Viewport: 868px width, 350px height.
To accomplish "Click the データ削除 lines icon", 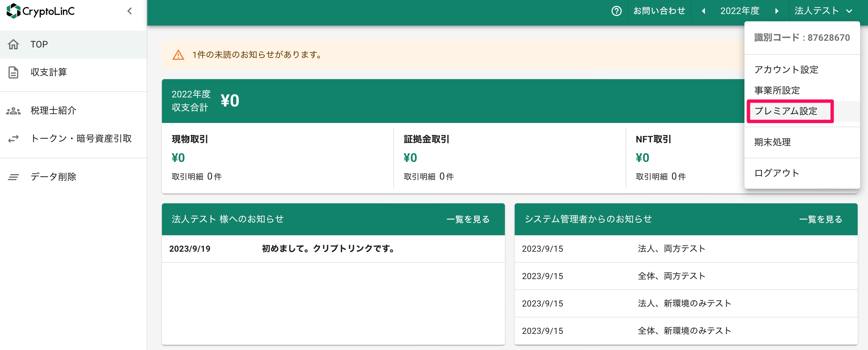I will [x=13, y=177].
